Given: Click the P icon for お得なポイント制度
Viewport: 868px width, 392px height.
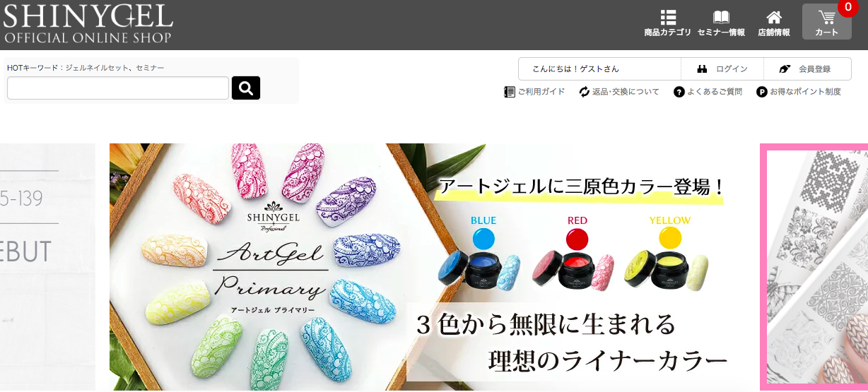Looking at the screenshot, I should 762,92.
